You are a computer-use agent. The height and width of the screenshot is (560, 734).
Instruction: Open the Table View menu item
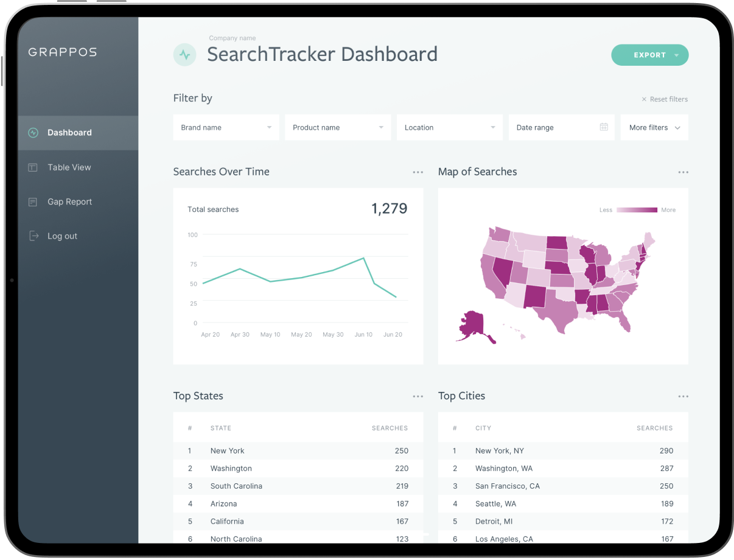click(69, 167)
